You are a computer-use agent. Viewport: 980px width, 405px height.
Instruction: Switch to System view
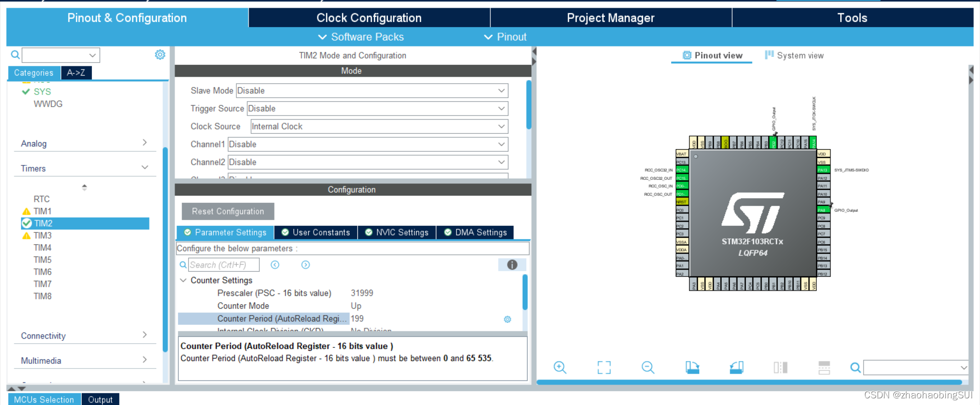(x=794, y=55)
